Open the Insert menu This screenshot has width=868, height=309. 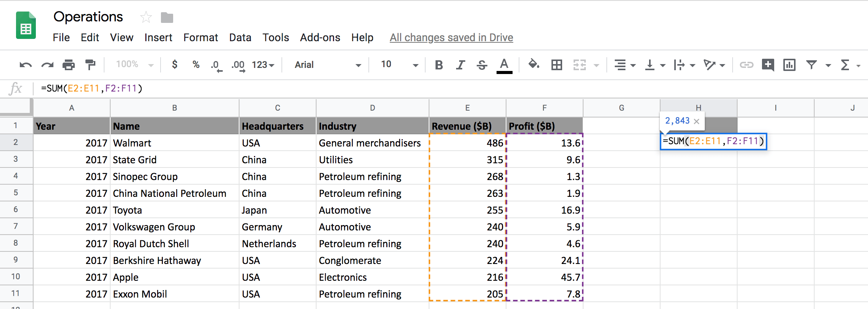click(x=158, y=37)
